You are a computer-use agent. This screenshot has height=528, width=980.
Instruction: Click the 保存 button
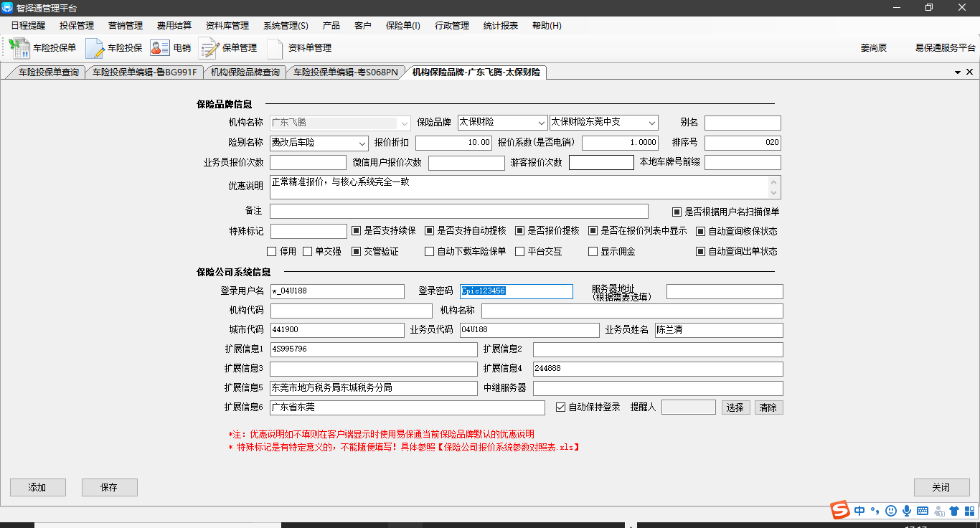109,487
